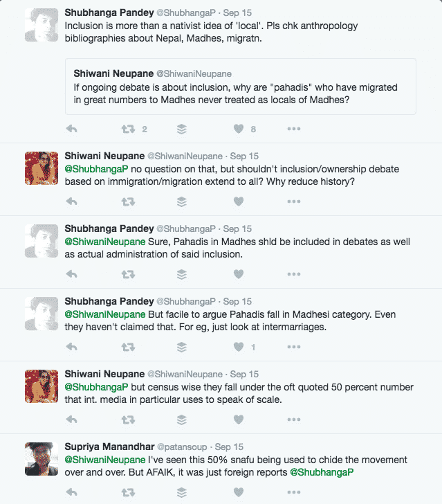This screenshot has width=442, height=504.
Task: Click the Buffer icon on the intermarriages tweet
Action: 182,347
